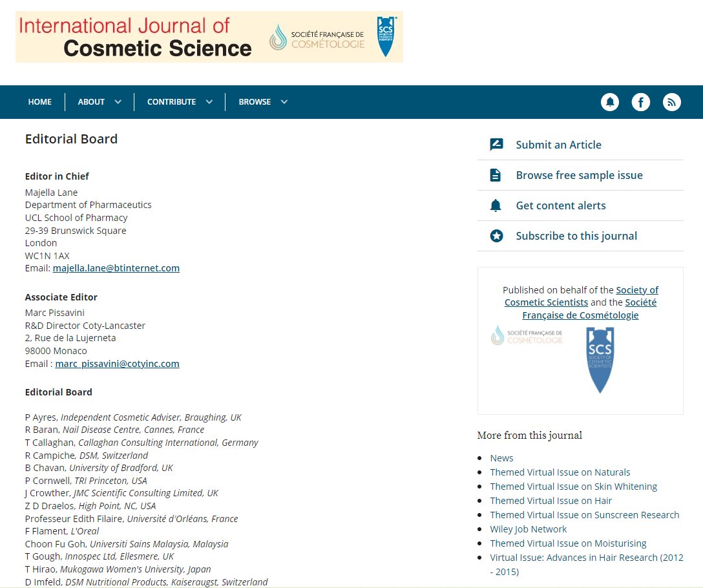
Task: Click the F Flament, L'Oreal entry
Action: click(62, 531)
